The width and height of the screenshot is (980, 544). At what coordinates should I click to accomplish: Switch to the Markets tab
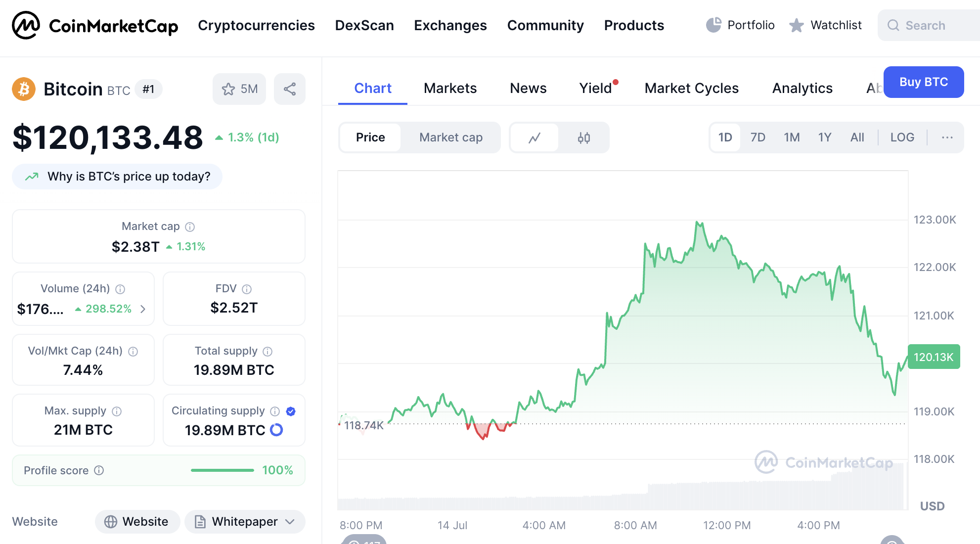tap(450, 88)
